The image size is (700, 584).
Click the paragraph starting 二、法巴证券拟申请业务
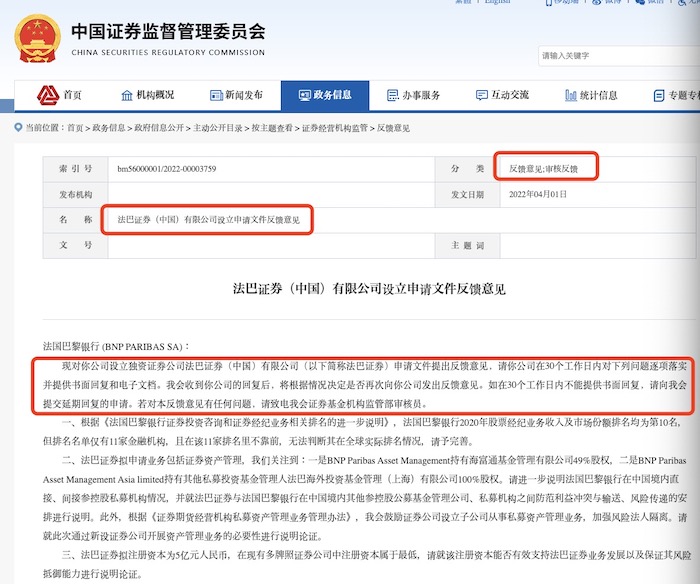365,498
